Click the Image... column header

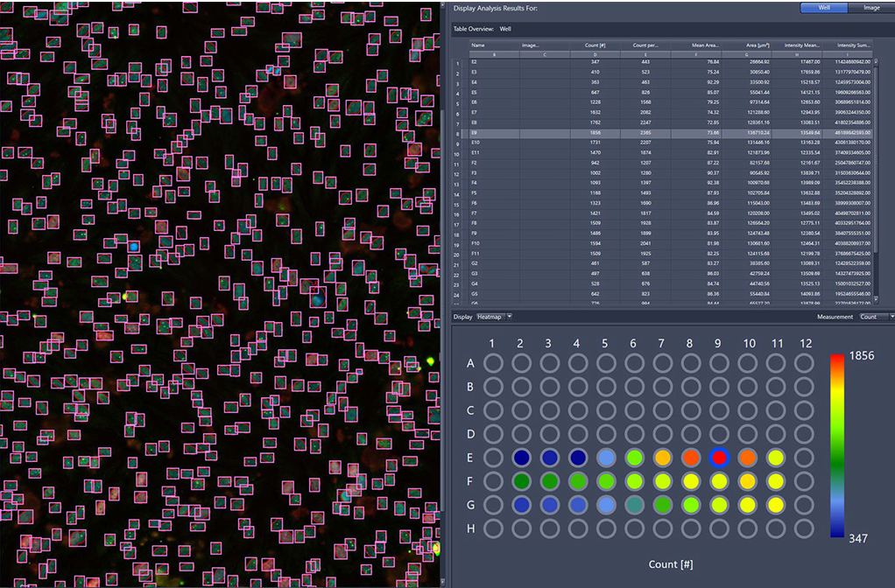coord(545,45)
